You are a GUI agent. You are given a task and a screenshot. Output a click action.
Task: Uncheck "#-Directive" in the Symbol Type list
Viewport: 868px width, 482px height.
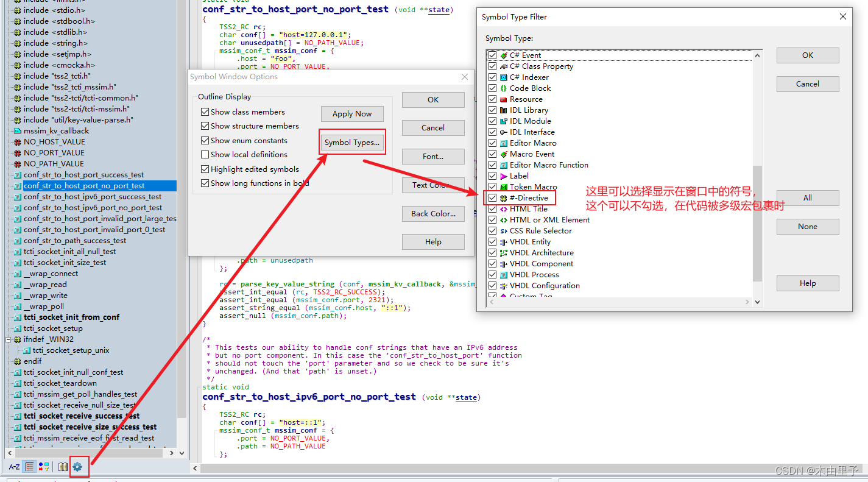coord(492,197)
